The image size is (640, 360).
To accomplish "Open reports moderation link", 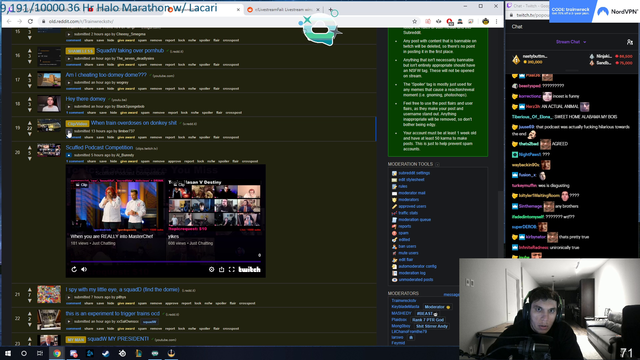I will [x=404, y=227].
